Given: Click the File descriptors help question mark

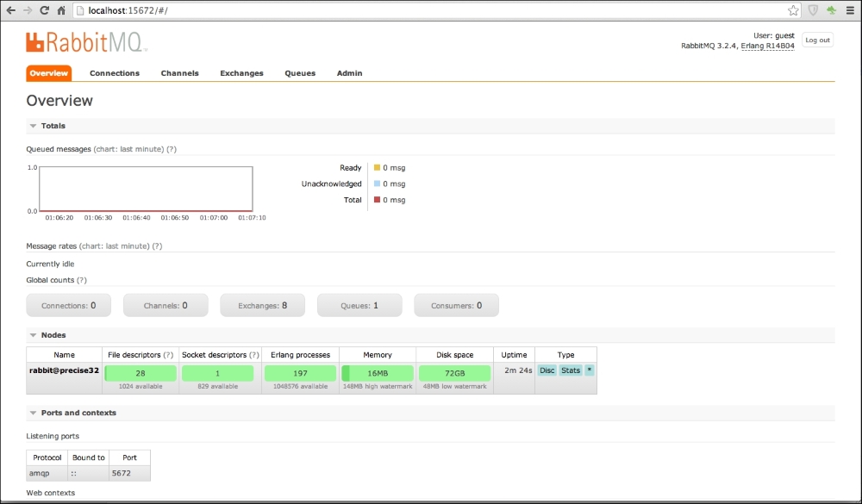Looking at the screenshot, I should point(168,355).
